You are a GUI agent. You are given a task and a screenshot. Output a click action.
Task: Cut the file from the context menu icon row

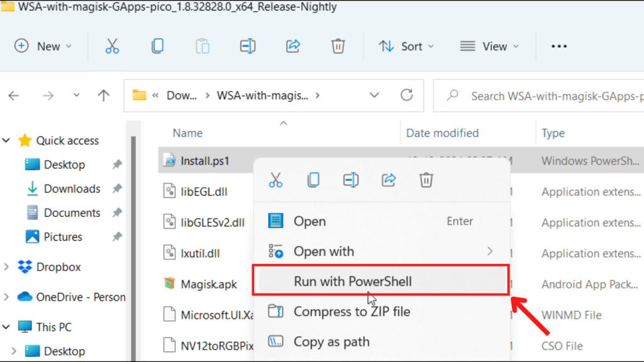coord(275,180)
